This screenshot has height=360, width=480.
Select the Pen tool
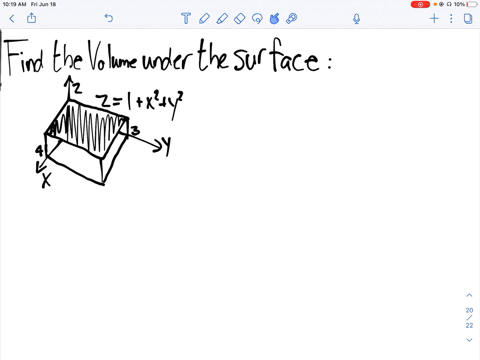(x=204, y=18)
